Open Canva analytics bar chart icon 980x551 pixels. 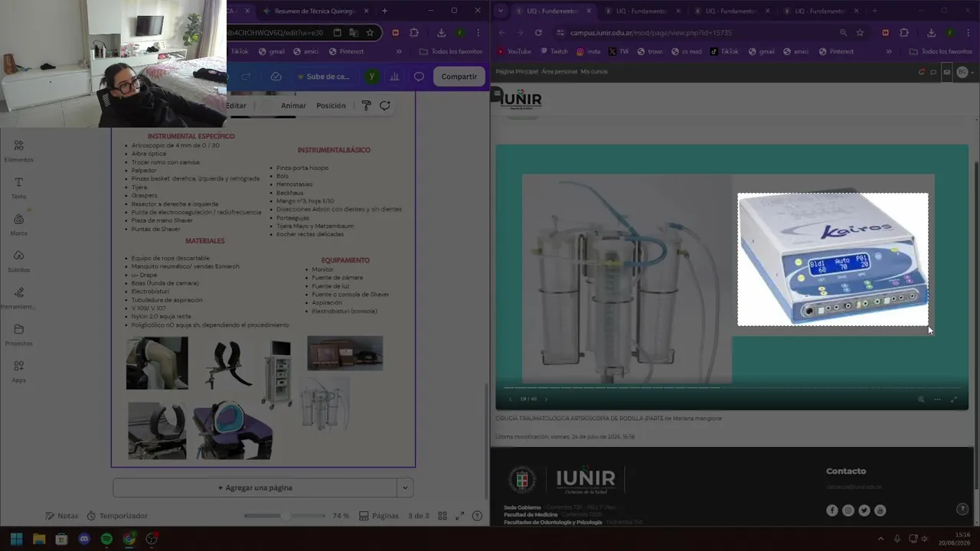tap(394, 77)
